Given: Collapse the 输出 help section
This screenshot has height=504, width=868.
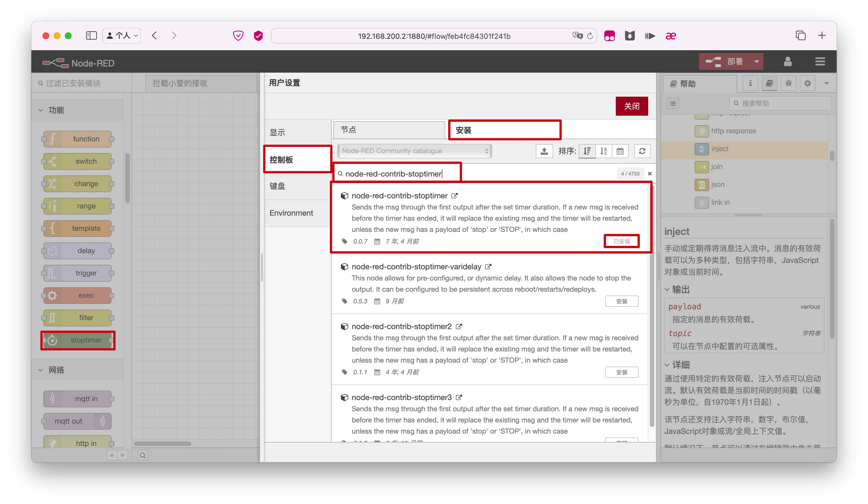Looking at the screenshot, I should (x=677, y=290).
